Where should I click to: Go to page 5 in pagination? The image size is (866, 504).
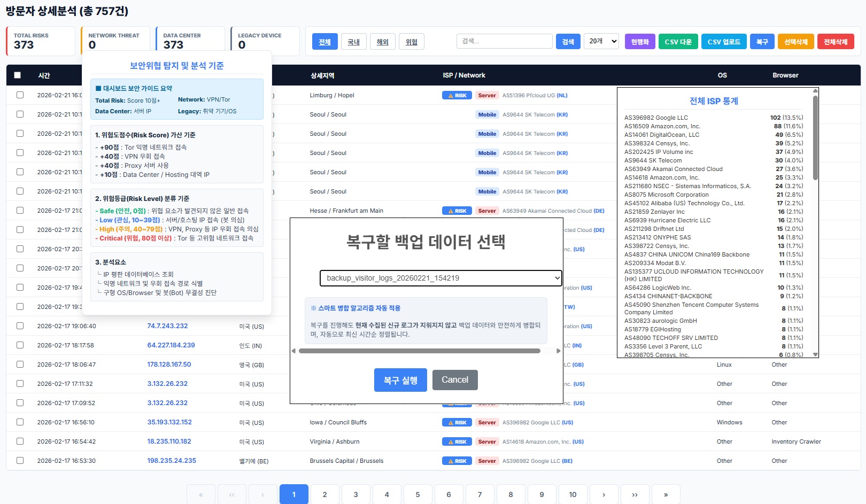pyautogui.click(x=418, y=494)
